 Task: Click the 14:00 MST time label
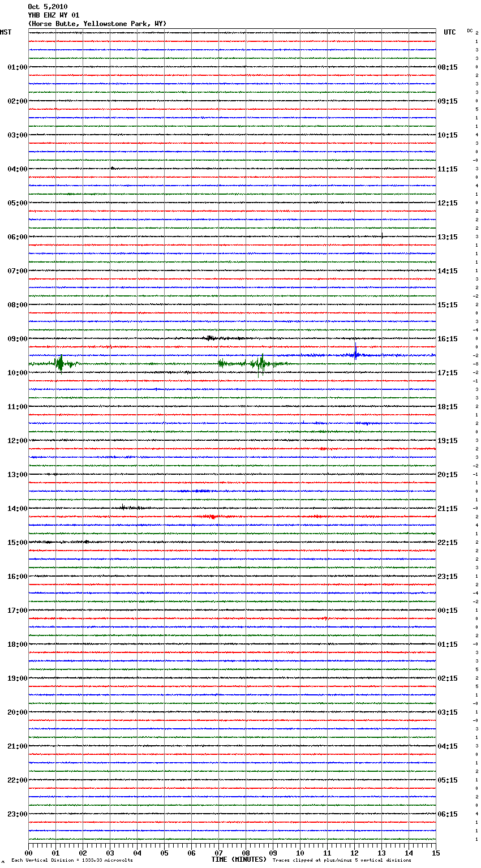pyautogui.click(x=18, y=509)
